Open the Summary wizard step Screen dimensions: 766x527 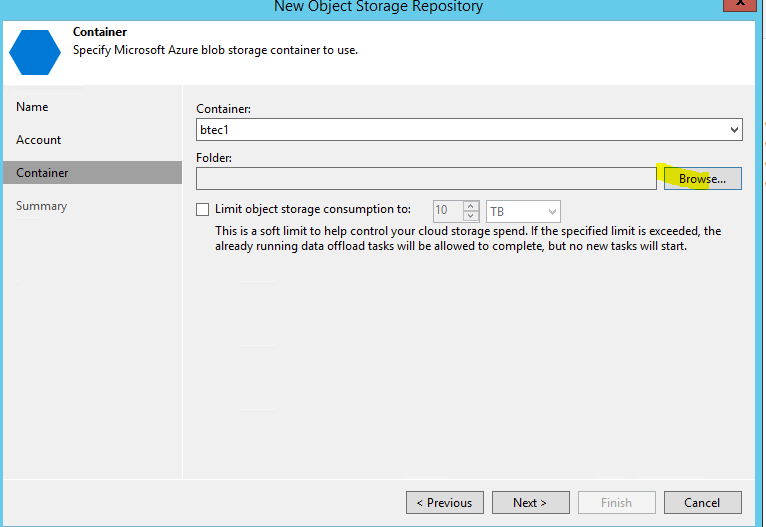click(x=42, y=206)
